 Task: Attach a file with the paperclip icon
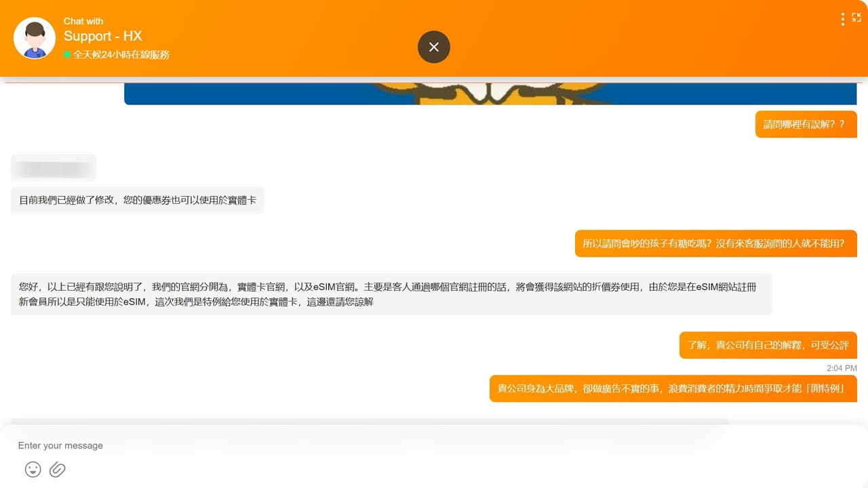(58, 469)
